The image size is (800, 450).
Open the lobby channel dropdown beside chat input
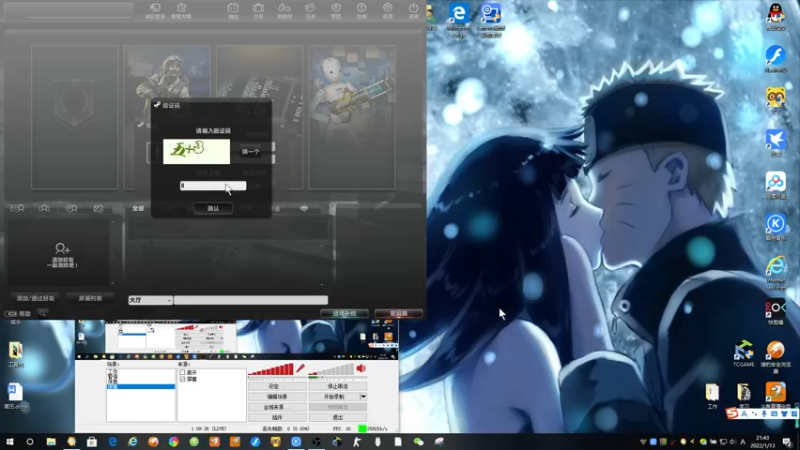point(150,300)
